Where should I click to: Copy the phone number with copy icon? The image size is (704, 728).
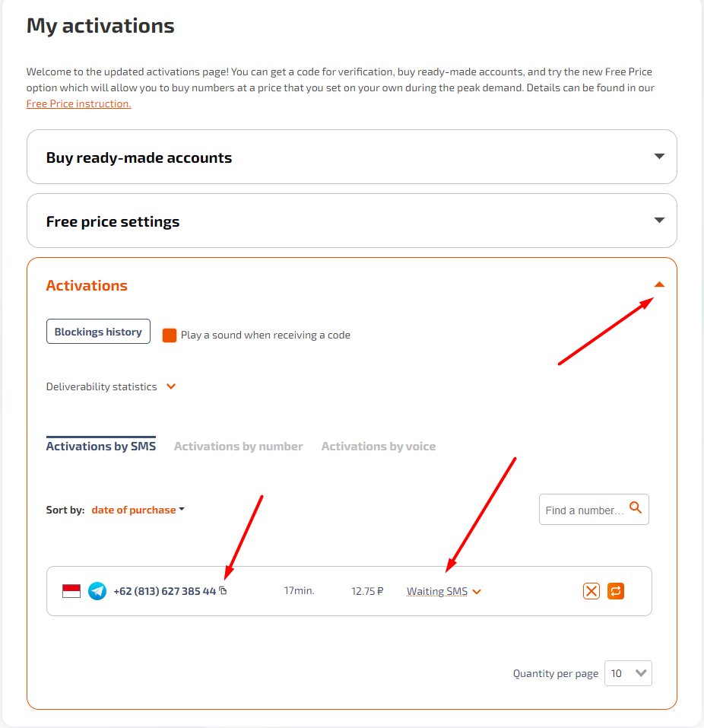(x=223, y=590)
